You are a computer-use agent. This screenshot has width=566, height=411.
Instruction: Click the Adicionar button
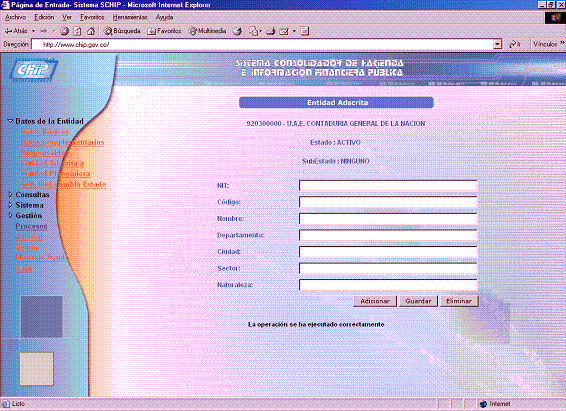click(x=375, y=301)
